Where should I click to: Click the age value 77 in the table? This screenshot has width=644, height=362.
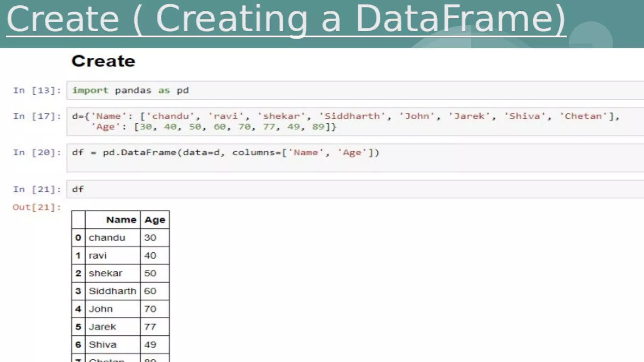[x=150, y=327]
